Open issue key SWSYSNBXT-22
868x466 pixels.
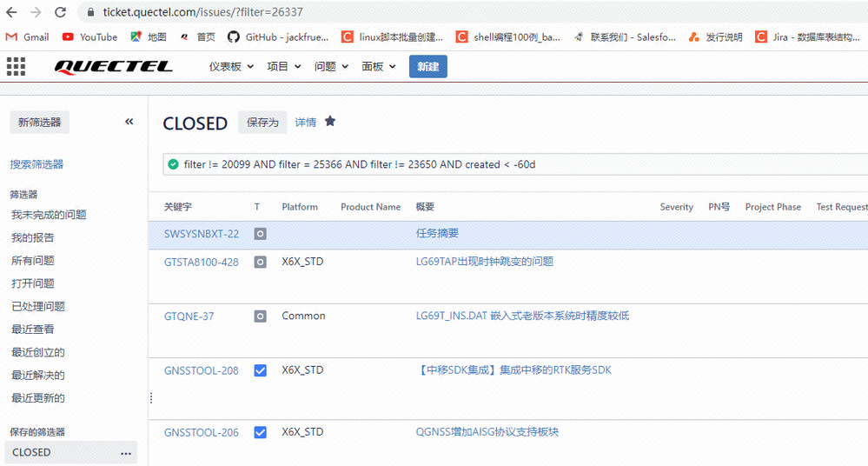pyautogui.click(x=202, y=234)
